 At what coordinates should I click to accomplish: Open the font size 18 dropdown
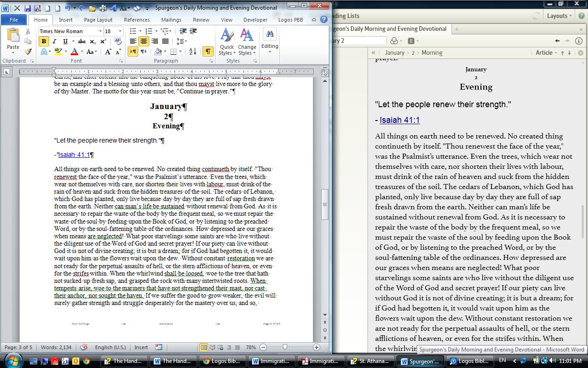(120, 31)
